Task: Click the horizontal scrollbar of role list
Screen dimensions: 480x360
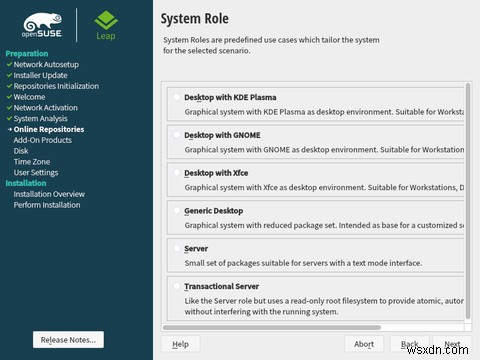Action: pos(272,327)
